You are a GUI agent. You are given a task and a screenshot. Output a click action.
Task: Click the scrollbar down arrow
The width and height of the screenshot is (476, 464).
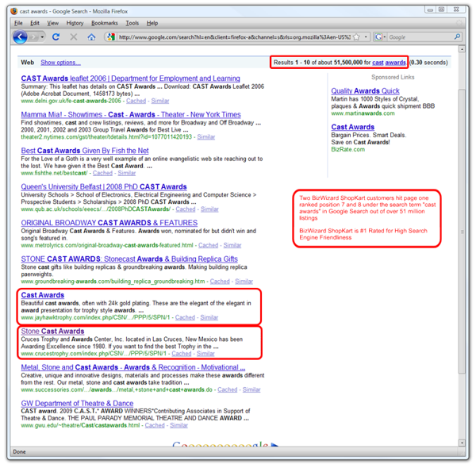tap(462, 443)
